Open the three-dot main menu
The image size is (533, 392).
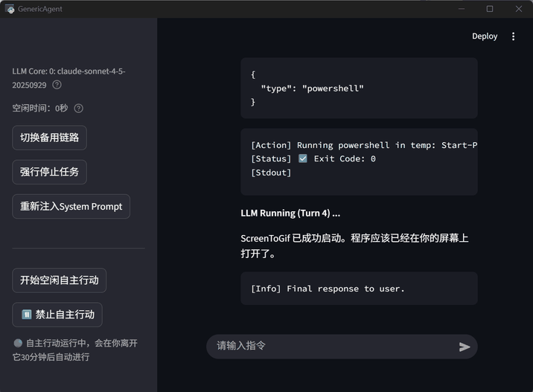513,36
